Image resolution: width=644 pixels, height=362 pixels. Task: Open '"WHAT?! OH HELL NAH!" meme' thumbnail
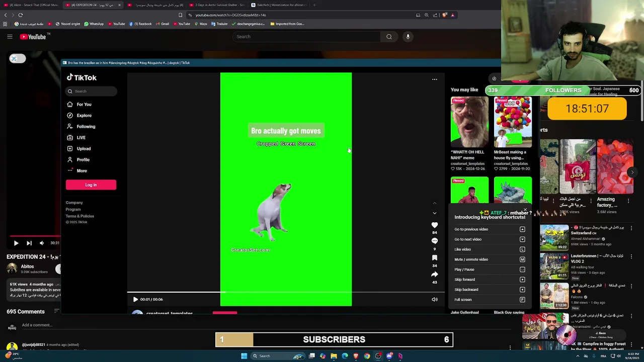(469, 122)
